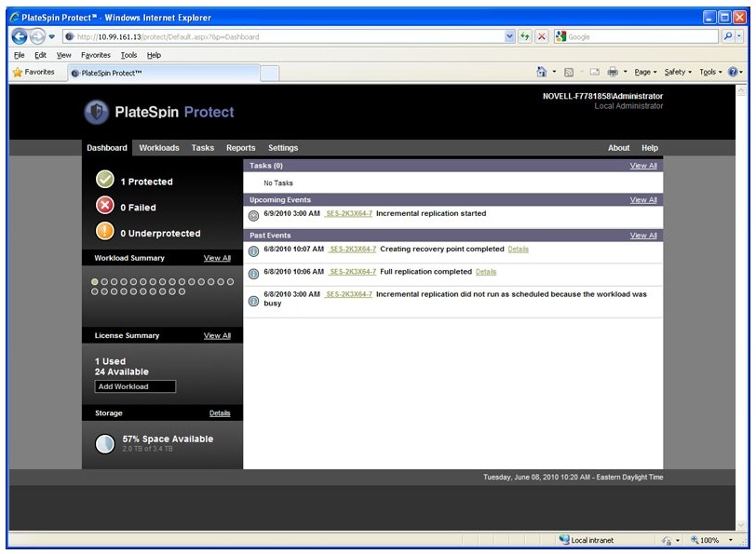
Task: Click the green Refresh page icon
Action: point(524,36)
